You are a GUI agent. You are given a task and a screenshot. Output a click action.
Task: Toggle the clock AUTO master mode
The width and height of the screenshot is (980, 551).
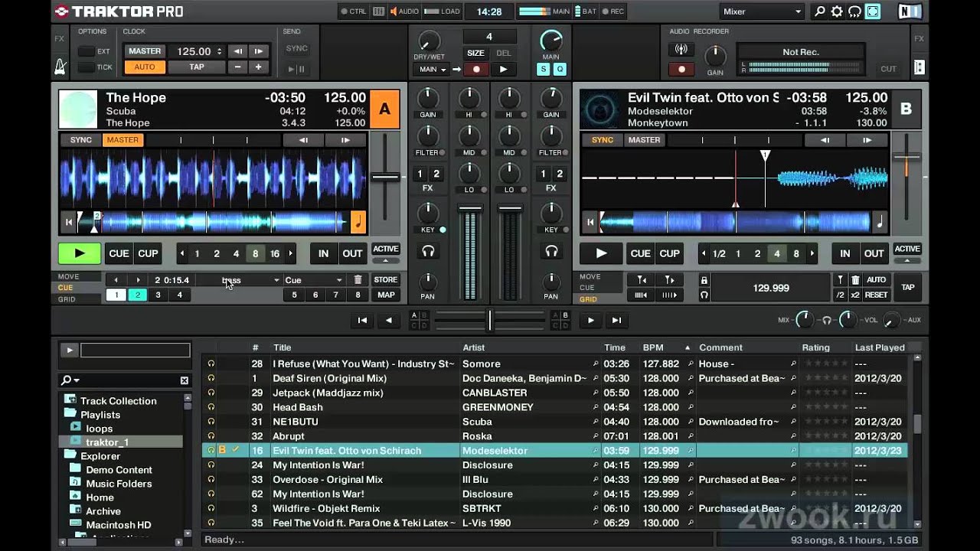pos(145,67)
